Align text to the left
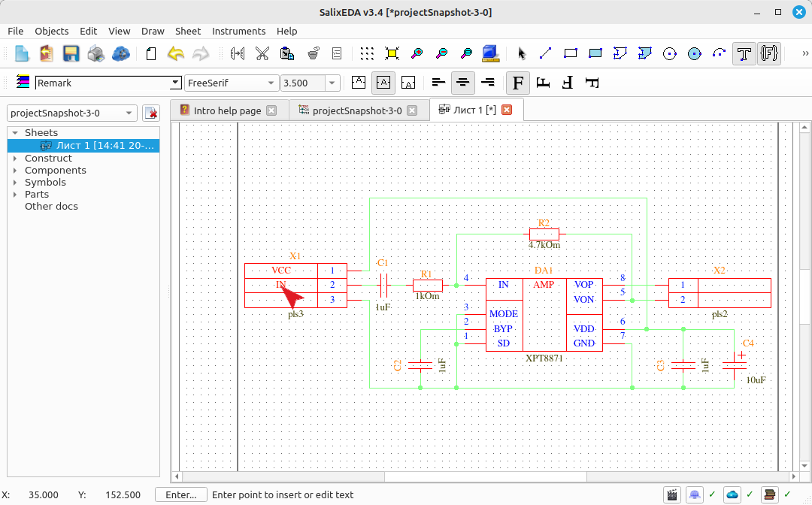The width and height of the screenshot is (812, 505). click(438, 83)
